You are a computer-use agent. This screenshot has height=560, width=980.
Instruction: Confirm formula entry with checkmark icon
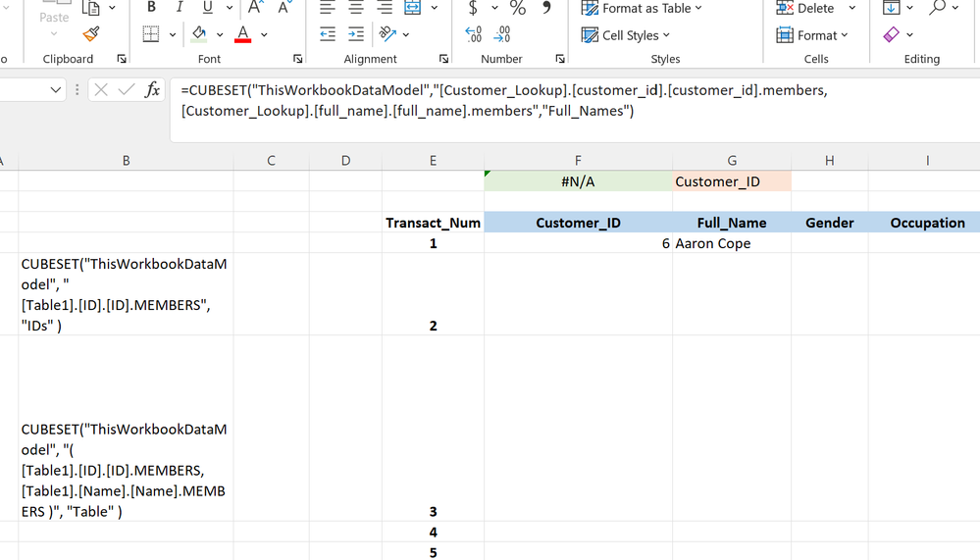tap(127, 90)
